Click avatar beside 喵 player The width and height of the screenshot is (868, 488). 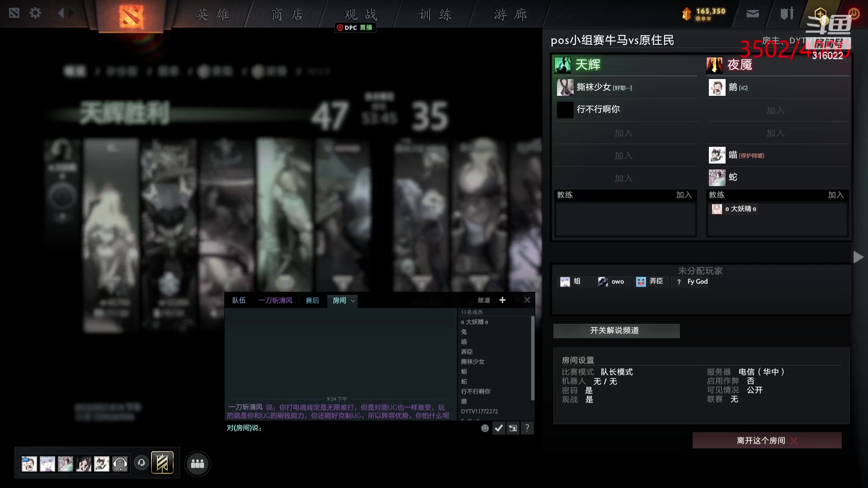pos(717,155)
